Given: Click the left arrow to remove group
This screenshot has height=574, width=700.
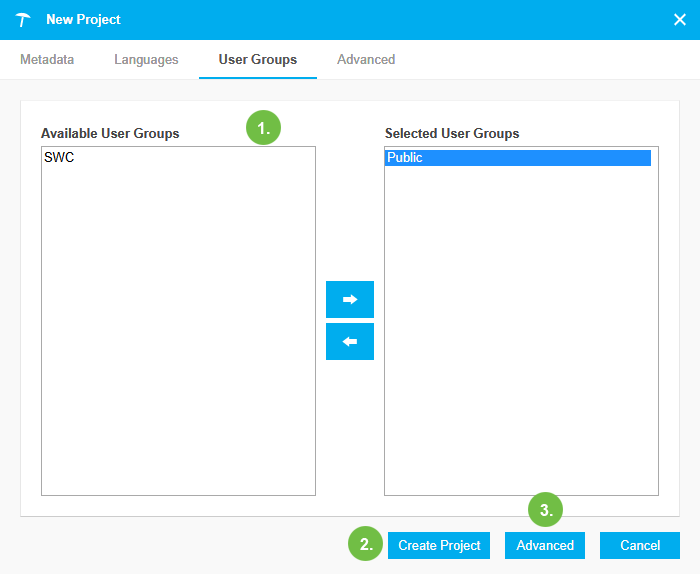Looking at the screenshot, I should (x=349, y=341).
